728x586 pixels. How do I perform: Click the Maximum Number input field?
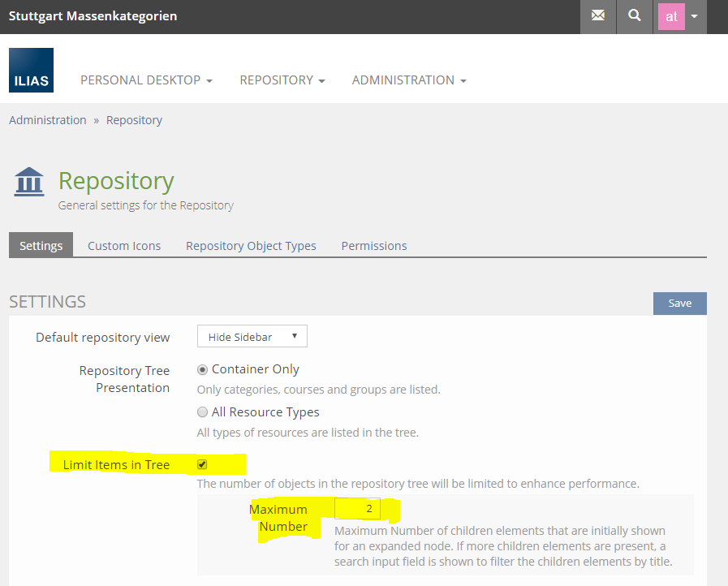tap(358, 509)
